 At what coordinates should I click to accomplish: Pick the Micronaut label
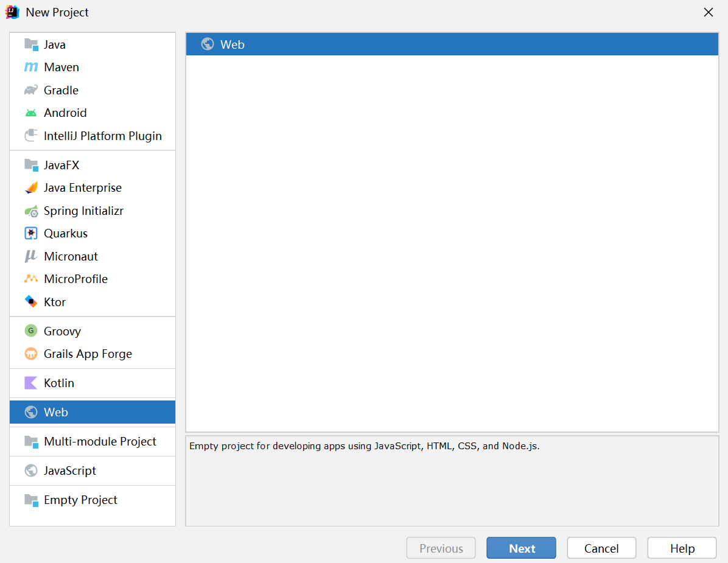pos(71,256)
